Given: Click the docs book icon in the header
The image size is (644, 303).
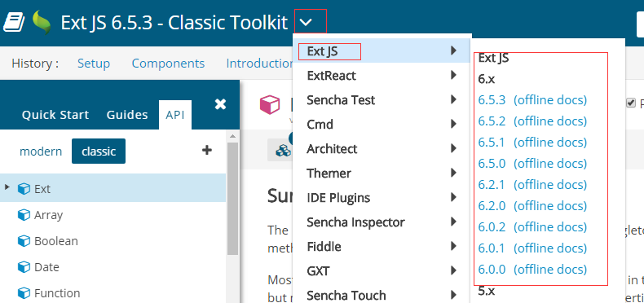Looking at the screenshot, I should click(15, 22).
